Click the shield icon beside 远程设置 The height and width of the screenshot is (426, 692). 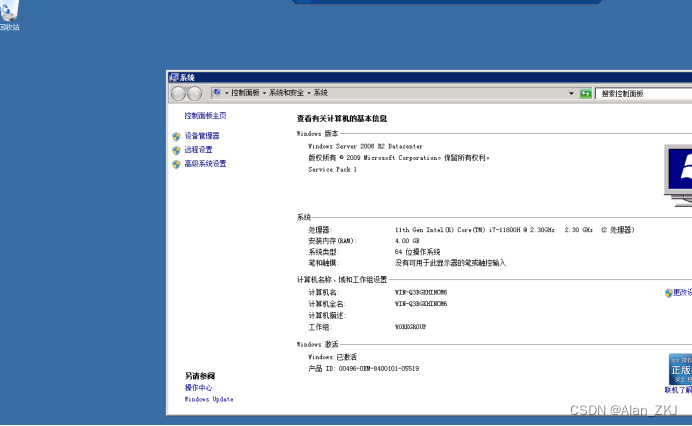(176, 151)
